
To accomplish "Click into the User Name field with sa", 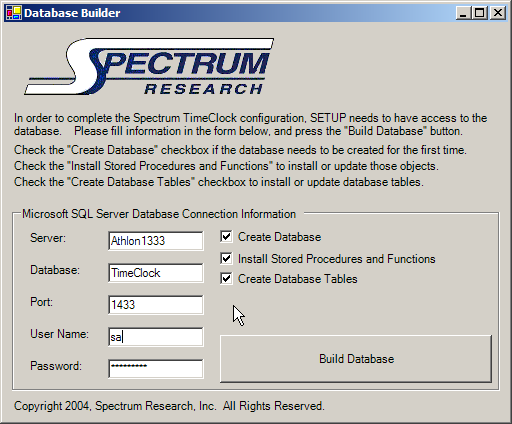I will [156, 337].
